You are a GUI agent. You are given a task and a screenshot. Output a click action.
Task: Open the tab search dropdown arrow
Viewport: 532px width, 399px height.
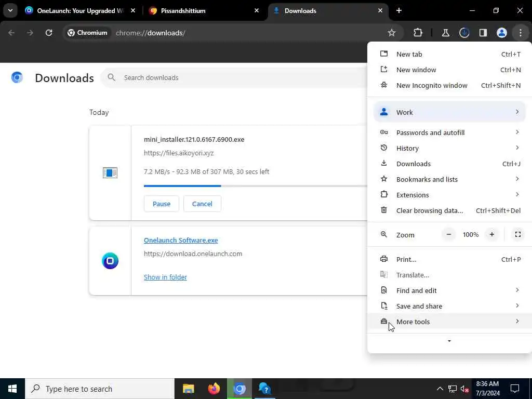(10, 10)
